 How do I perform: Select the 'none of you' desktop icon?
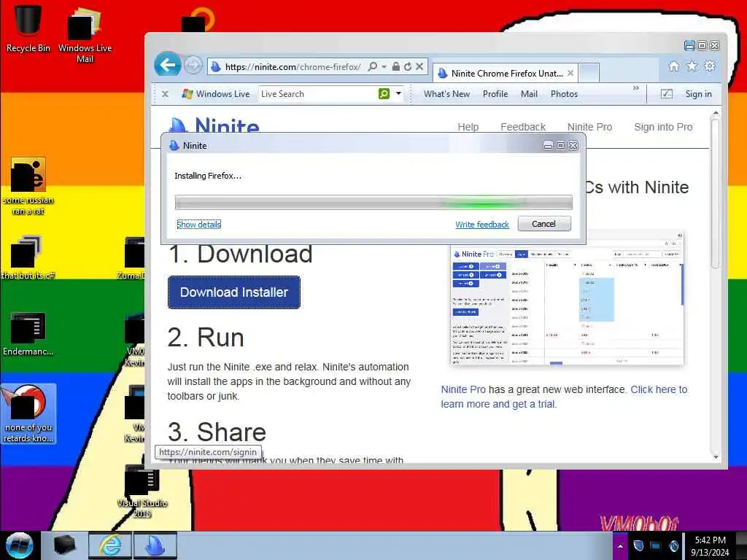pos(28,414)
